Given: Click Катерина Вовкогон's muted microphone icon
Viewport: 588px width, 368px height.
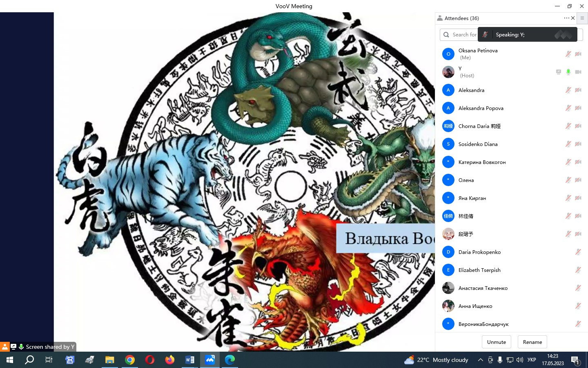Looking at the screenshot, I should 568,162.
